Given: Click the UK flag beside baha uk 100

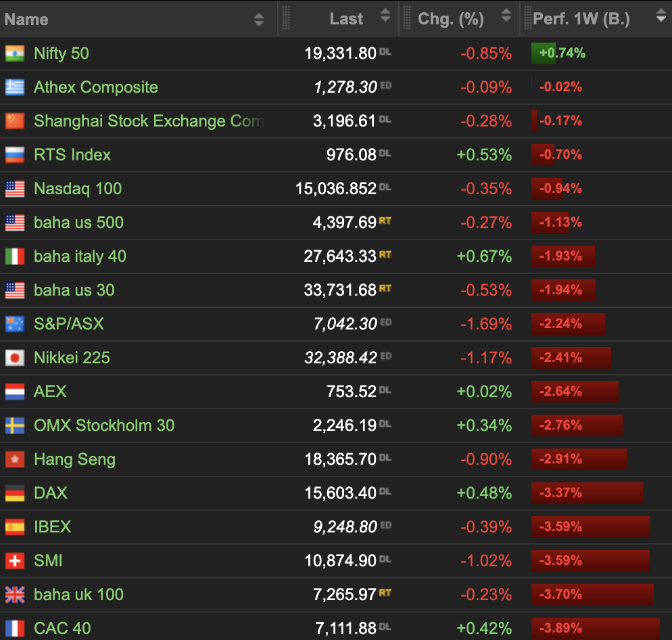Looking at the screenshot, I should tap(15, 595).
